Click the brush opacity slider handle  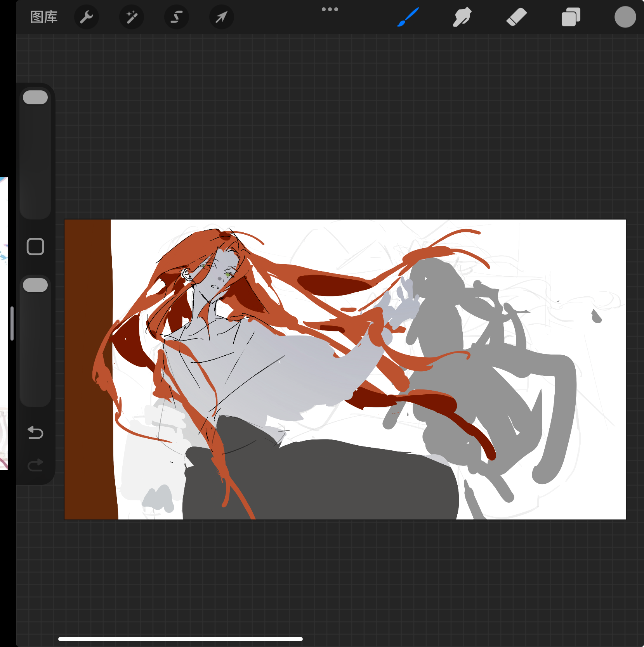pos(35,285)
